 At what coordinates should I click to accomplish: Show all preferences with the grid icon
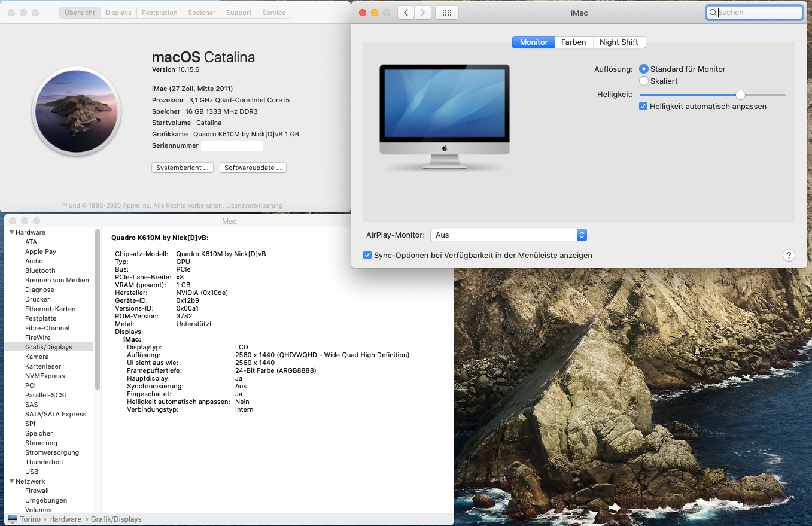pos(447,13)
